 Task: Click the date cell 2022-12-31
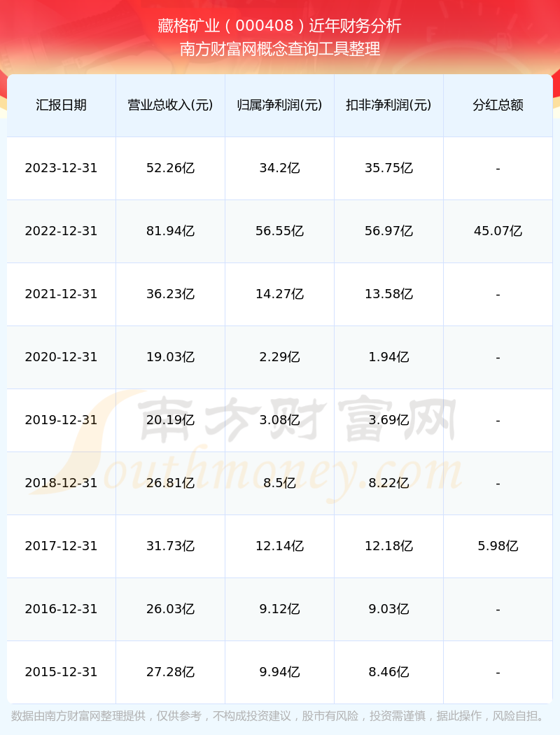point(62,231)
